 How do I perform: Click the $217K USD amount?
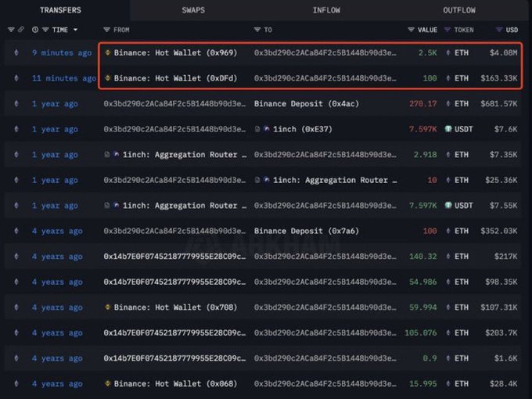click(x=506, y=256)
